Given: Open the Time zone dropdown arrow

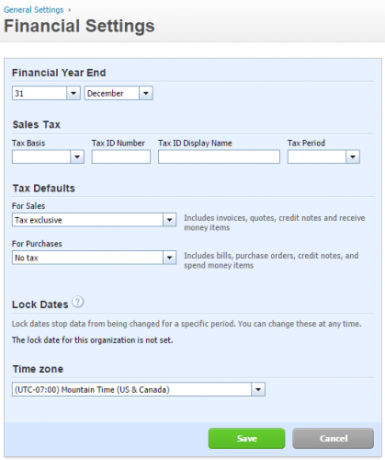Looking at the screenshot, I should [258, 389].
